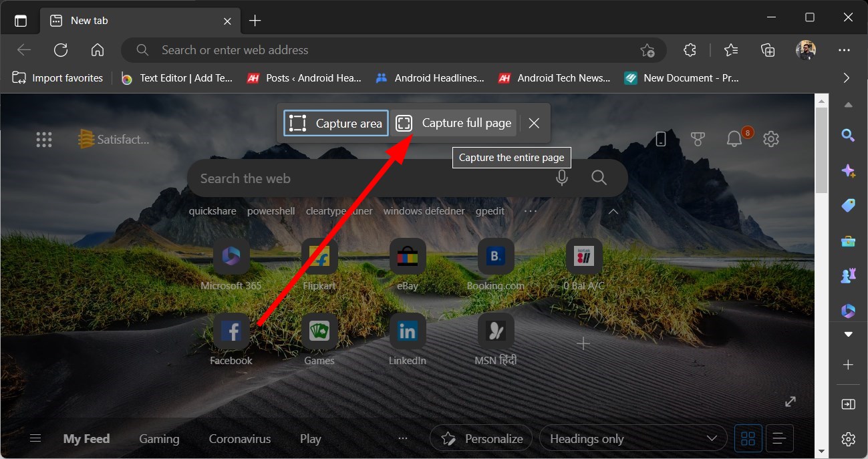Open New Document - Pr... bookmark
Viewport: 868px width, 459px height.
[682, 78]
